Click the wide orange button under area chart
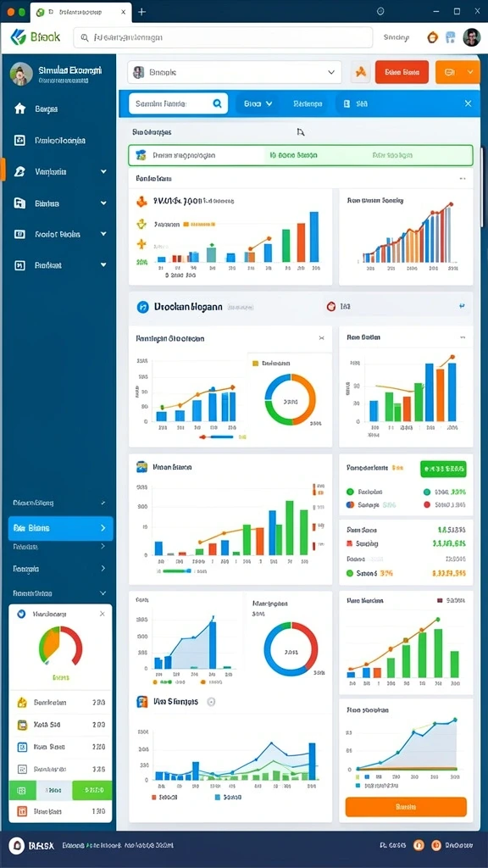 pyautogui.click(x=406, y=807)
